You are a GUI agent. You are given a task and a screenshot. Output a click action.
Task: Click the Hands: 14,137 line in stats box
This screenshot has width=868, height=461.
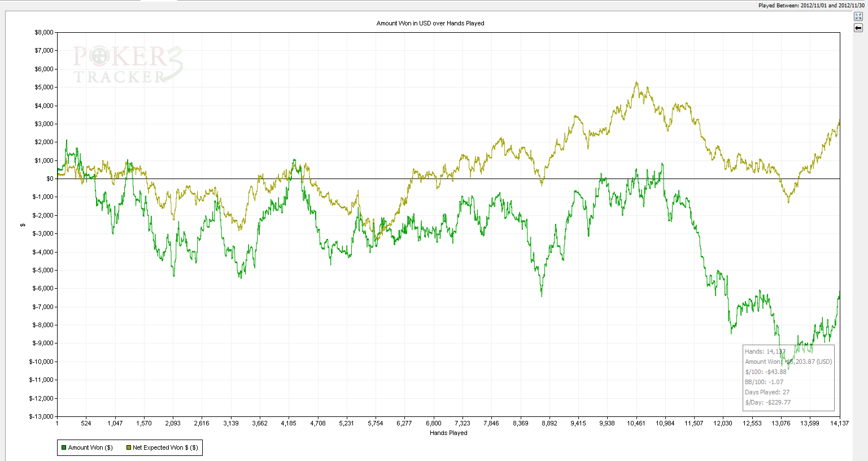(x=765, y=351)
